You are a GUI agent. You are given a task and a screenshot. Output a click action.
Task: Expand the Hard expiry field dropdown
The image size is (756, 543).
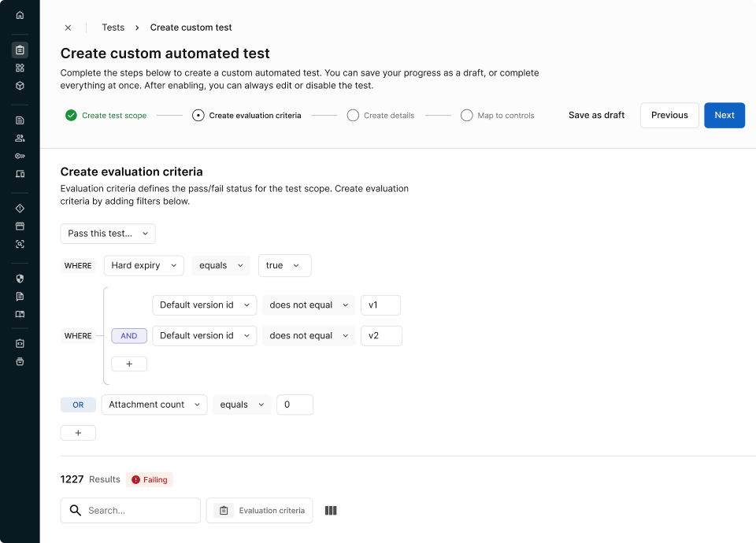pyautogui.click(x=143, y=266)
